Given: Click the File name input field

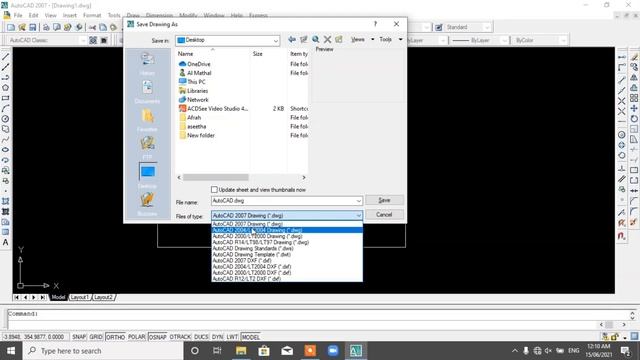Looking at the screenshot, I should [283, 201].
